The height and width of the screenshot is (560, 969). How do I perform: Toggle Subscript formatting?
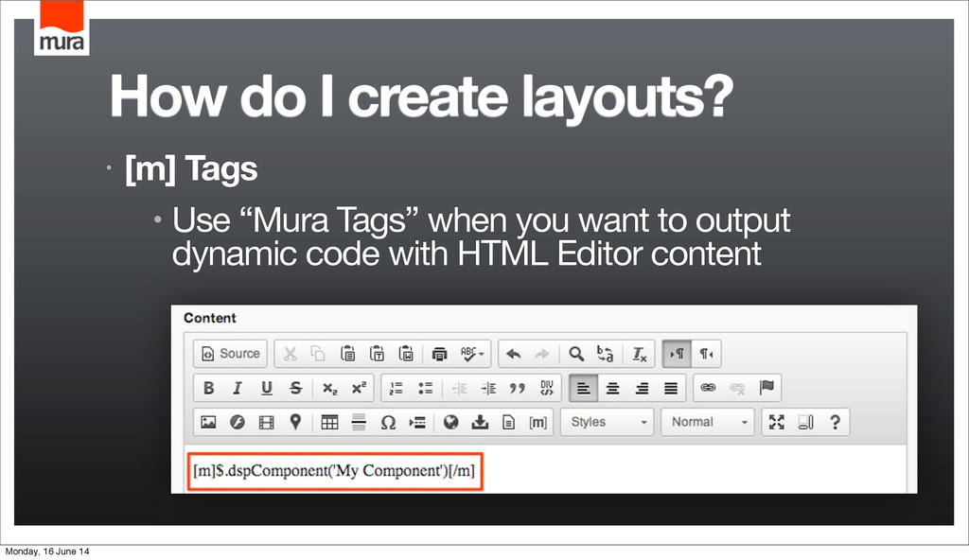click(x=329, y=388)
